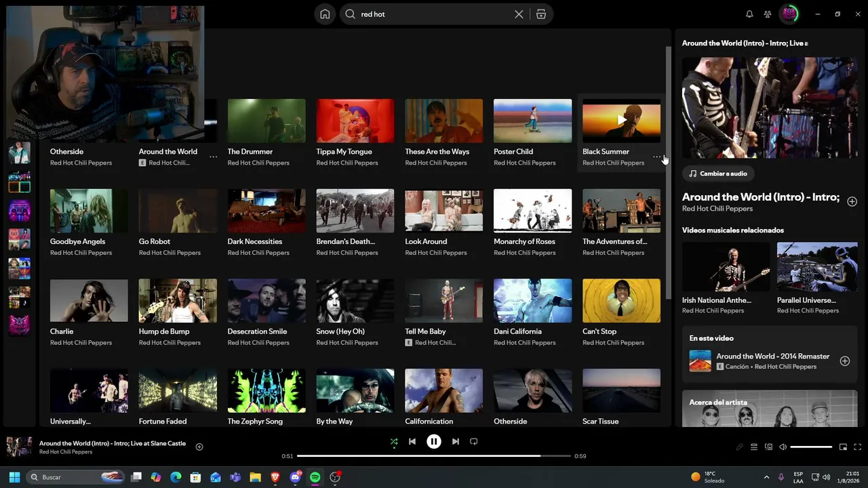The image size is (868, 488).
Task: Click the 'Dark Necessities' title
Action: click(x=255, y=242)
